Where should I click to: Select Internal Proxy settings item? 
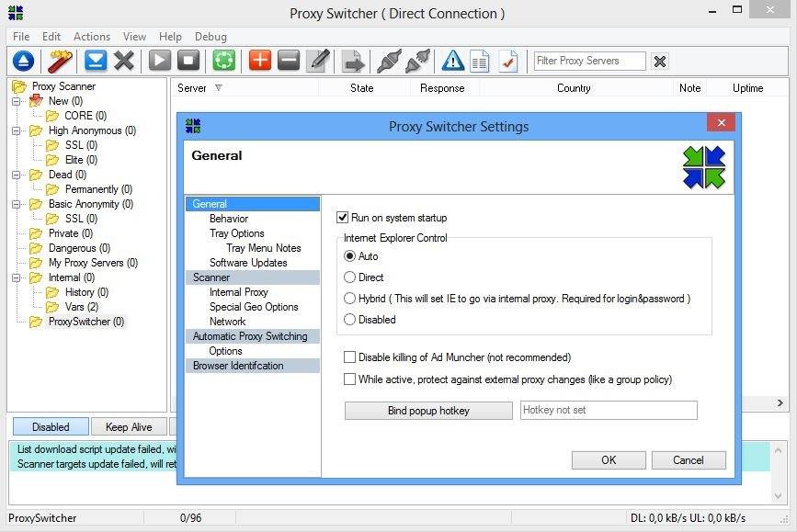(238, 292)
